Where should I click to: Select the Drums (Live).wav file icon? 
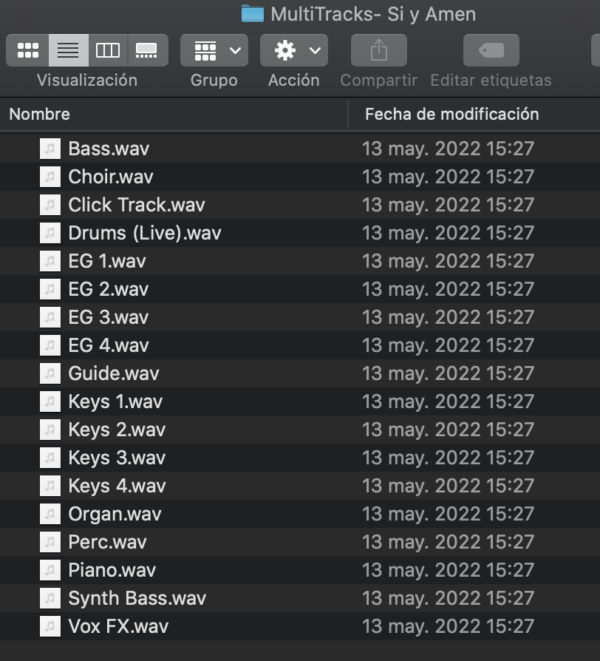(x=50, y=233)
